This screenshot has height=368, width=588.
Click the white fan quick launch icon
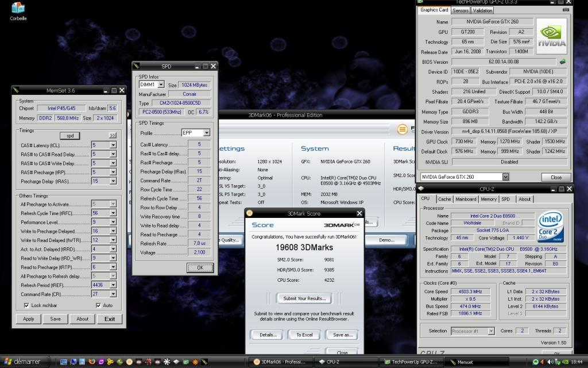click(167, 362)
